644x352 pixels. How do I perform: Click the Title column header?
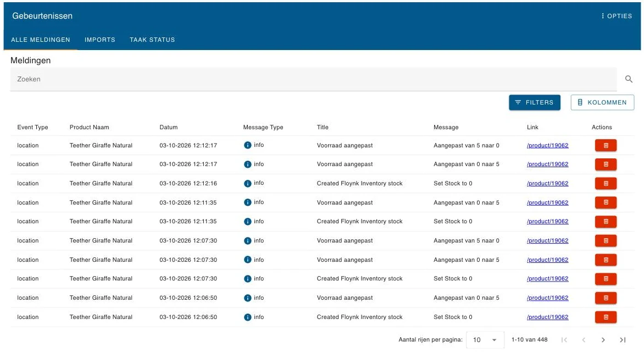click(323, 127)
